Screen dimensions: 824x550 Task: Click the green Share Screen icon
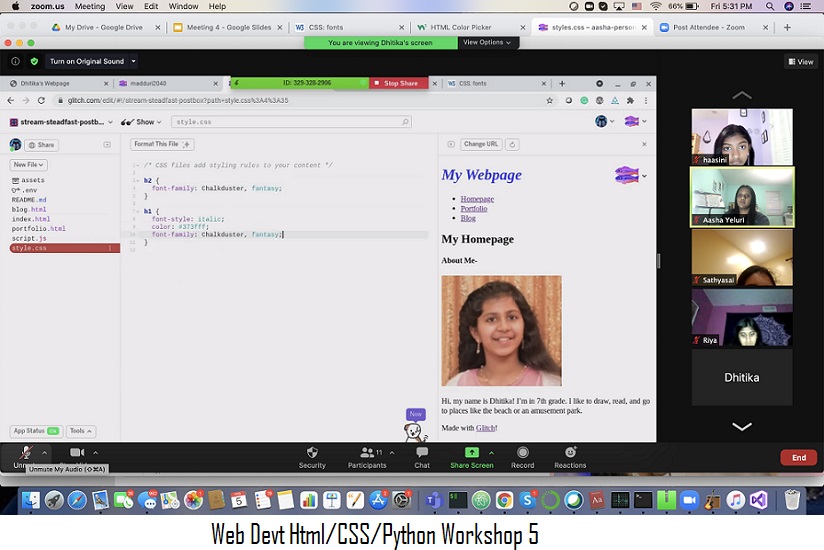pos(471,453)
